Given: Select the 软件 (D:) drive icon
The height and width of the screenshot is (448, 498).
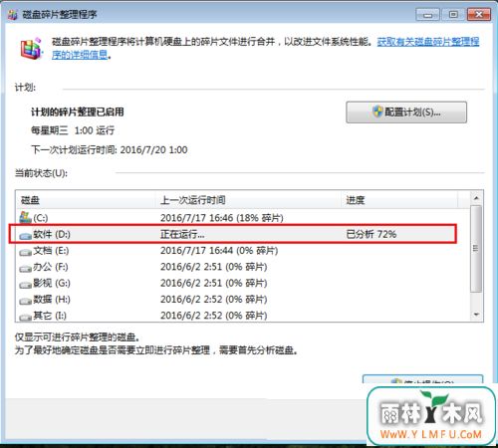Looking at the screenshot, I should click(25, 235).
